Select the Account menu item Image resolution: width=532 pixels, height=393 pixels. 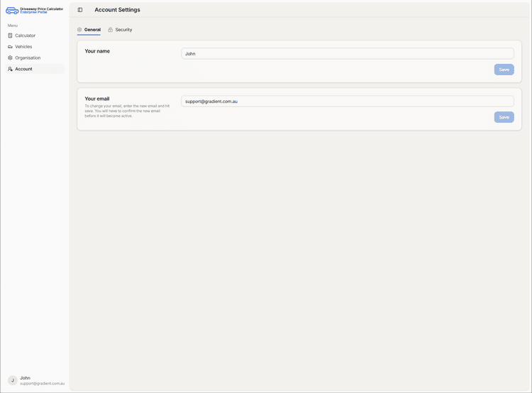(x=35, y=69)
